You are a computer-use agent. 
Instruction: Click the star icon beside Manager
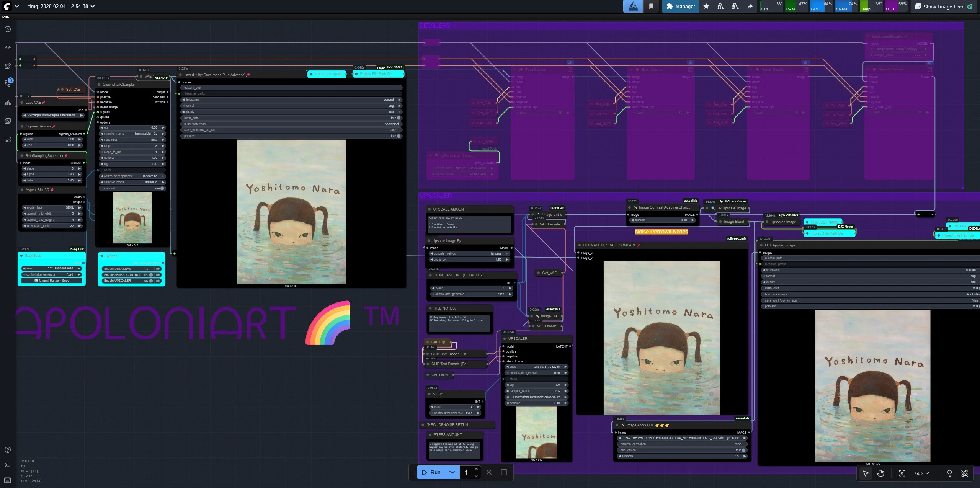click(x=706, y=7)
